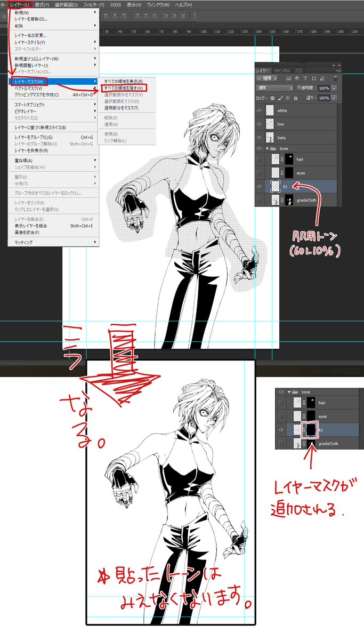
Task: Filter layers by smart object icon
Action: 322,78
